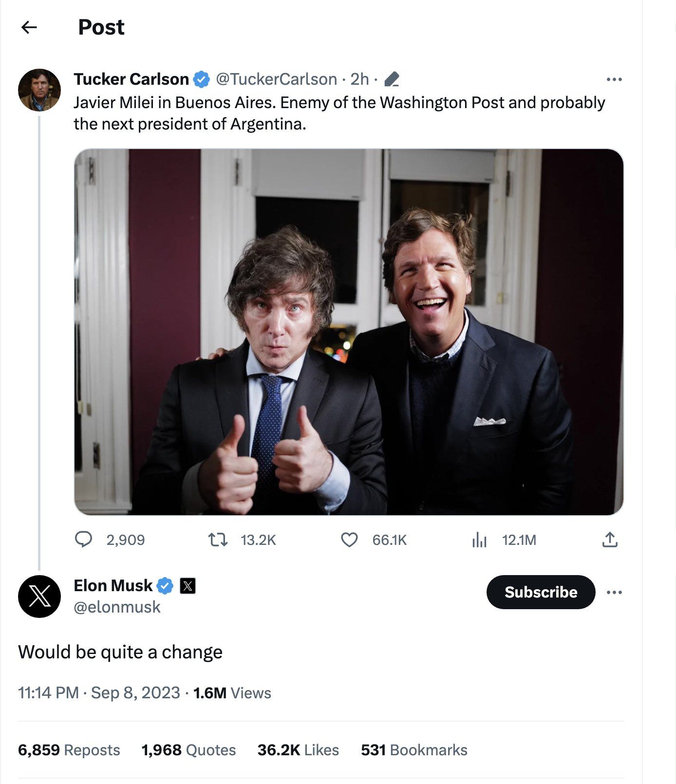The image size is (676, 784).
Task: Open the Milei and Carlson photo
Action: (x=349, y=332)
